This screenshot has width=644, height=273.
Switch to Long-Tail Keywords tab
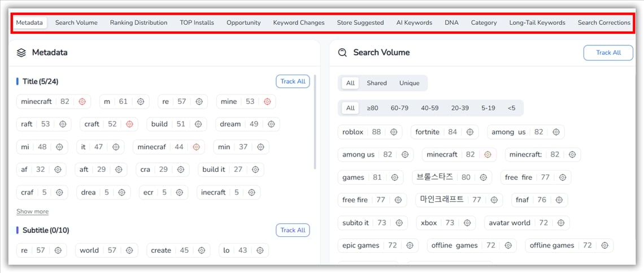click(x=537, y=23)
